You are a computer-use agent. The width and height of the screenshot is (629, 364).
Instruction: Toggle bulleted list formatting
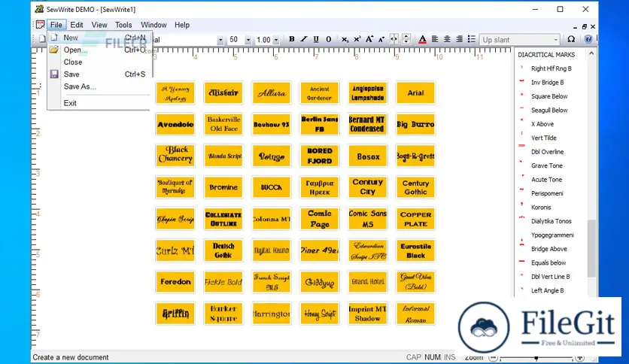pyautogui.click(x=472, y=39)
